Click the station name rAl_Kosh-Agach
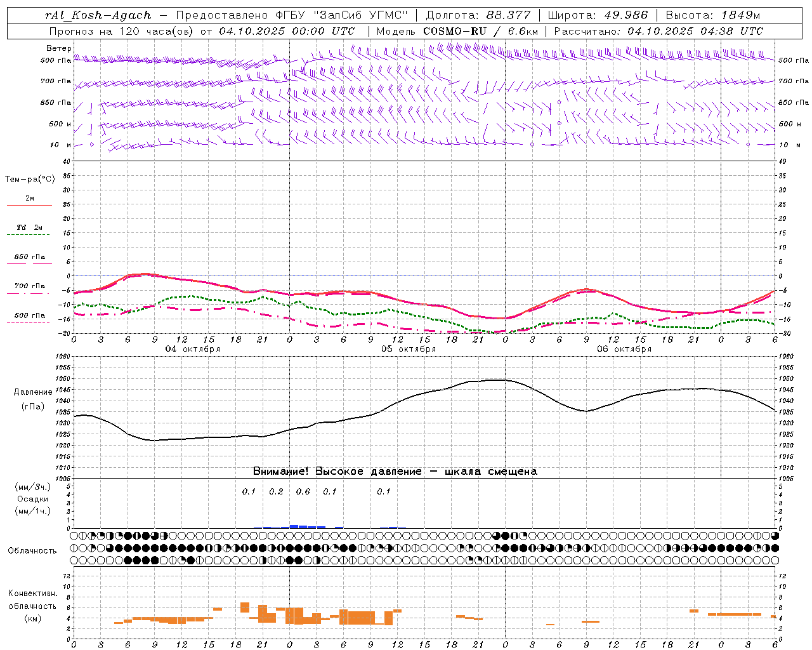 click(98, 15)
